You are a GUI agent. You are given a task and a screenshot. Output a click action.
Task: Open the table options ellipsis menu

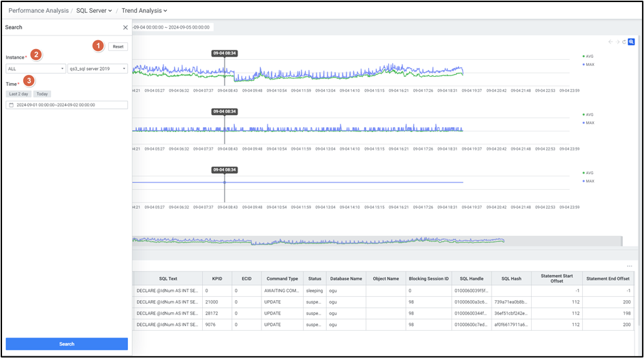pyautogui.click(x=630, y=265)
